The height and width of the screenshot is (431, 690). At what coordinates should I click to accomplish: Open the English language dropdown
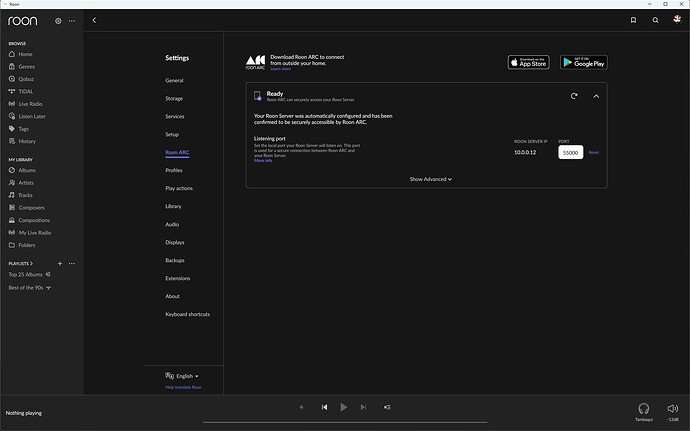coord(182,376)
